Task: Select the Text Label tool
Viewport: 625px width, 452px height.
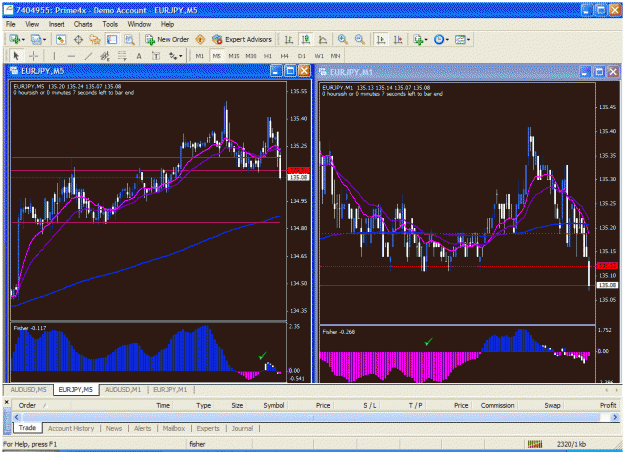Action: coord(156,56)
